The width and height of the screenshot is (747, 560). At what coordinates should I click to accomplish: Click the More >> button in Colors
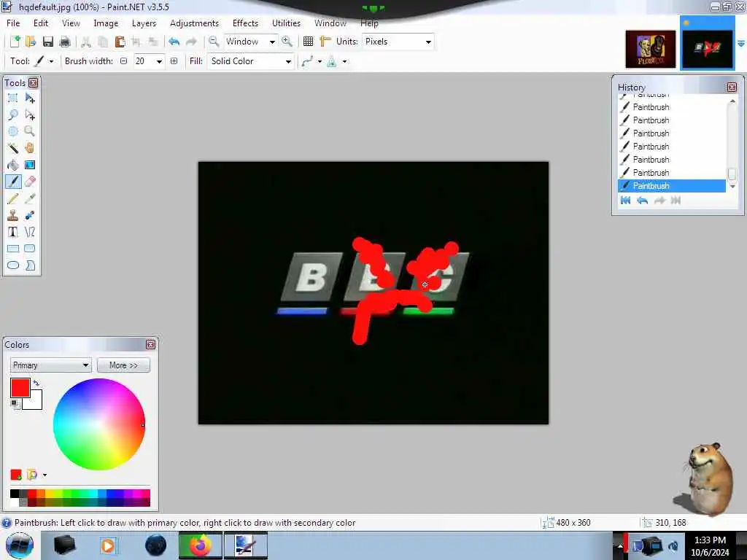(x=123, y=365)
